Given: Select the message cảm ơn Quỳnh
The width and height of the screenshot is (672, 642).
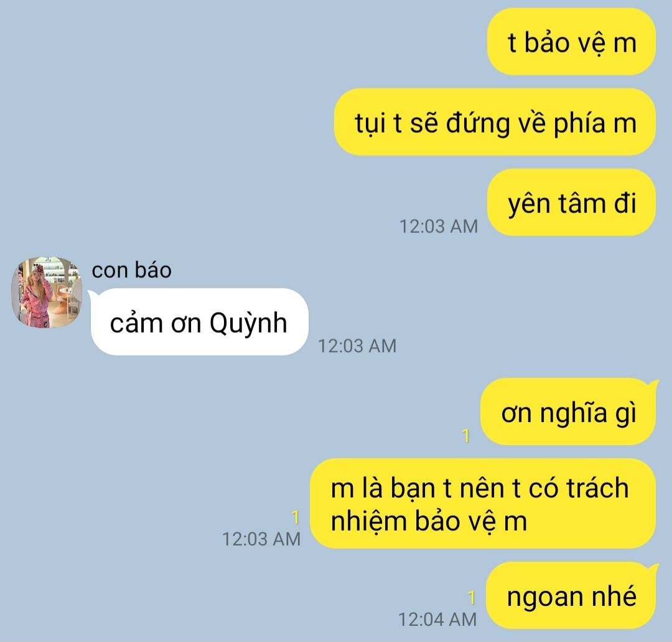Looking at the screenshot, I should 199,322.
